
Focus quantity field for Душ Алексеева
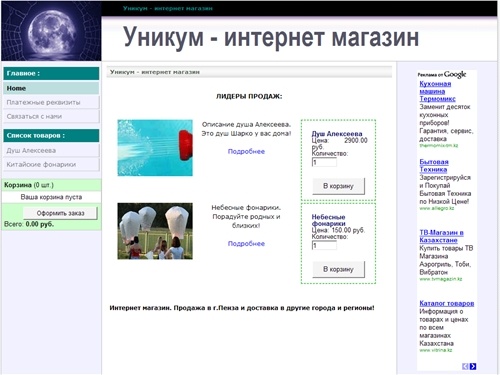point(324,162)
